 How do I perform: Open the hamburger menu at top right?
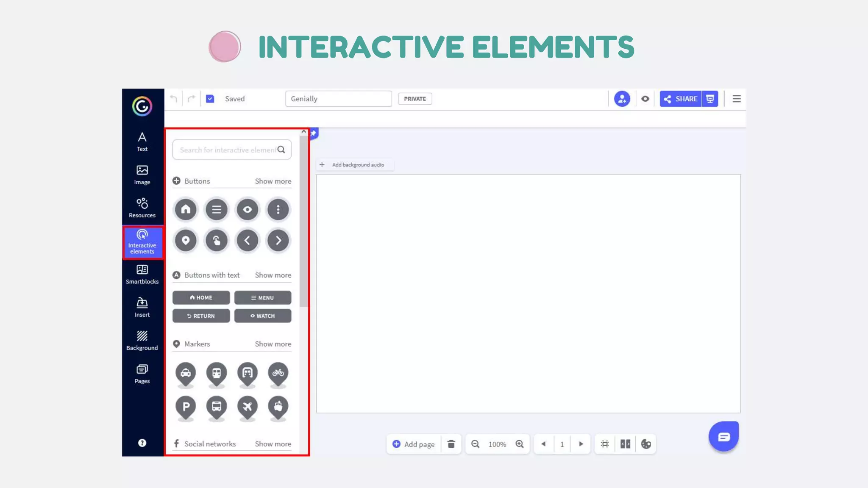pos(737,99)
